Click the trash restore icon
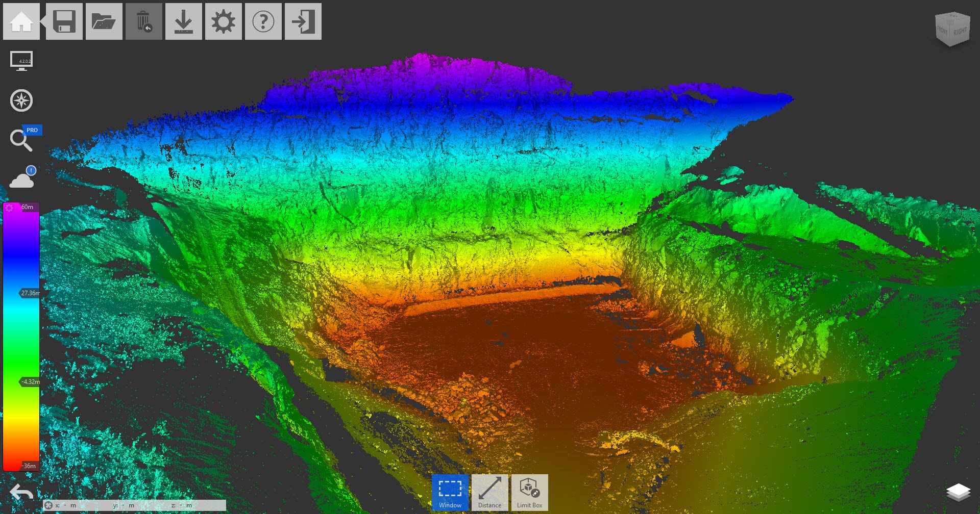The width and height of the screenshot is (980, 514). (x=144, y=21)
